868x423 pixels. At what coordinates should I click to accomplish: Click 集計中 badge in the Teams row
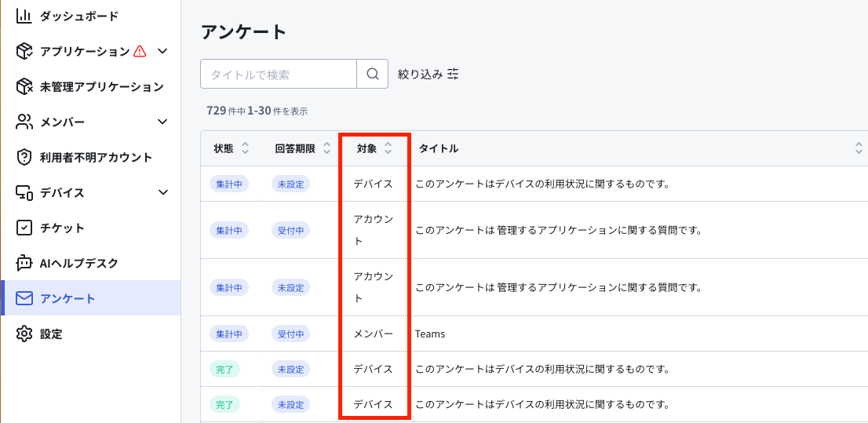[229, 334]
